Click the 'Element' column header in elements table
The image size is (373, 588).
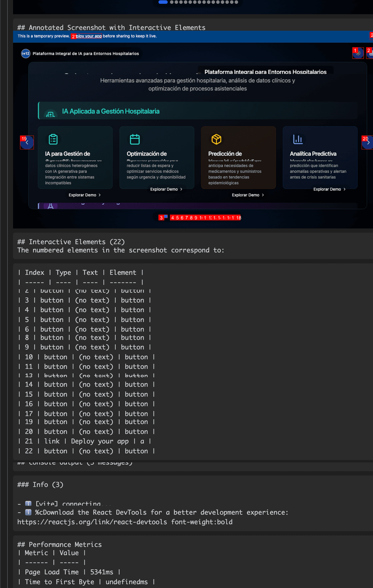[x=123, y=272]
